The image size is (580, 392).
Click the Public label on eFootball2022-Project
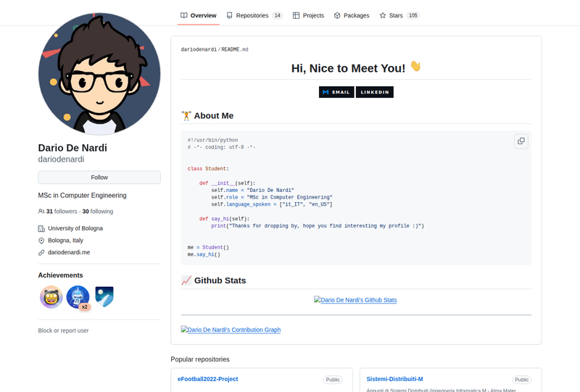coord(333,380)
